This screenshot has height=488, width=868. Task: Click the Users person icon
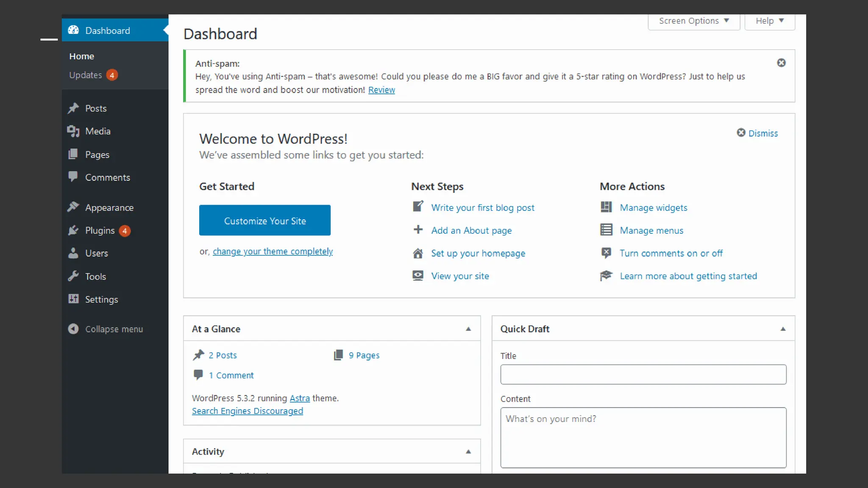point(73,253)
